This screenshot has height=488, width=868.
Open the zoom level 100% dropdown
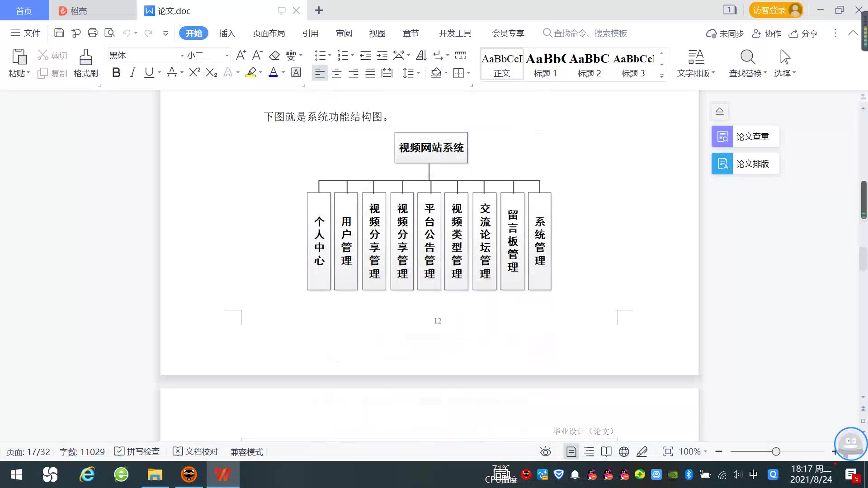(705, 451)
